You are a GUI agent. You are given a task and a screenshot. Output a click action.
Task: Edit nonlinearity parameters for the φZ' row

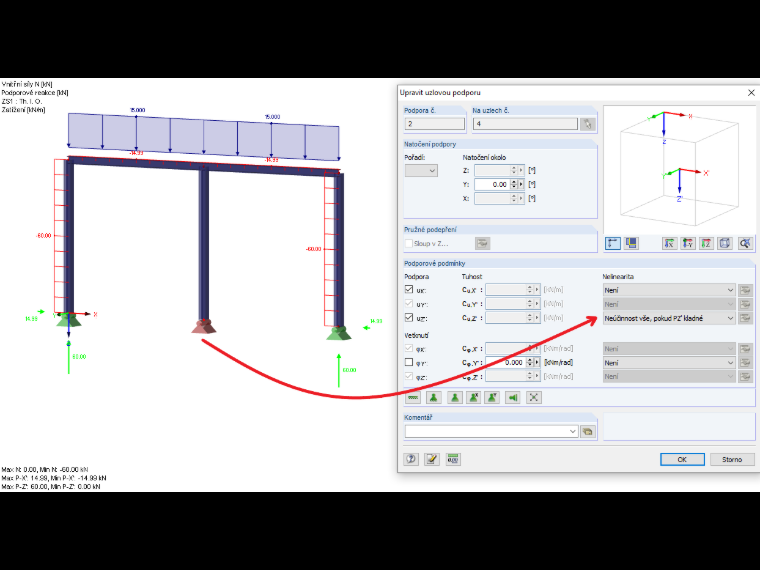(745, 377)
